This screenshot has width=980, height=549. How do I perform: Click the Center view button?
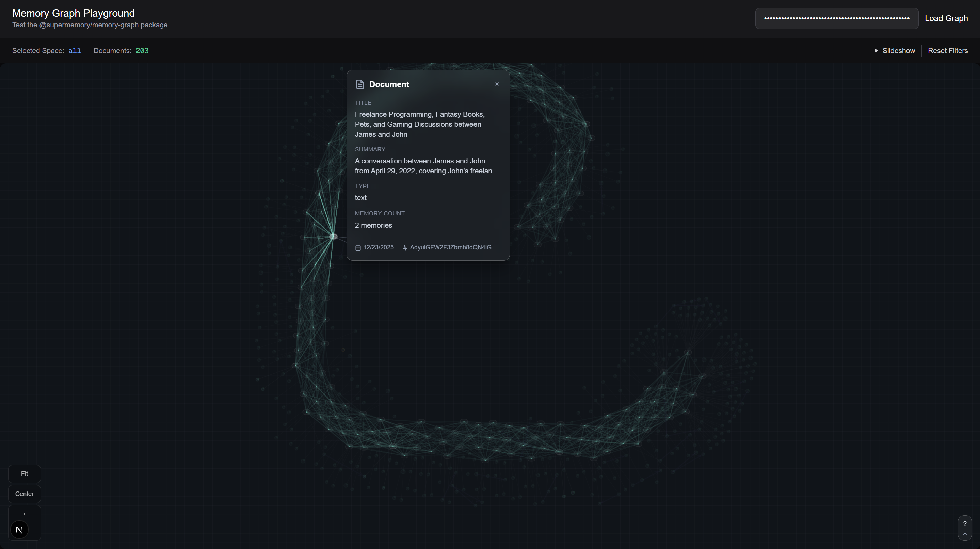point(25,494)
